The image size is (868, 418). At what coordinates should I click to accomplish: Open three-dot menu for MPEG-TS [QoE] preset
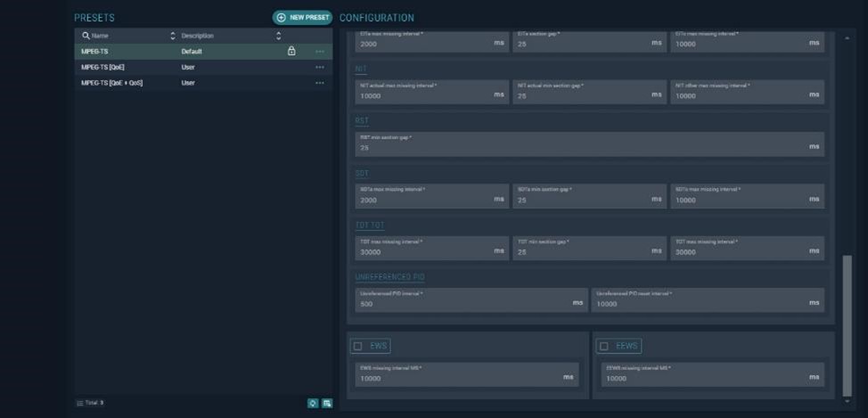coord(319,67)
